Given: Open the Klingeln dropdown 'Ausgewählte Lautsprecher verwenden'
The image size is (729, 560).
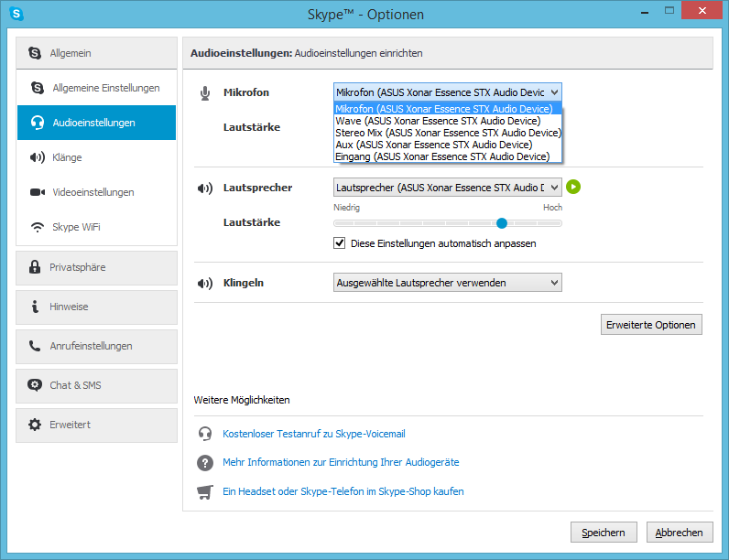Looking at the screenshot, I should [x=448, y=283].
